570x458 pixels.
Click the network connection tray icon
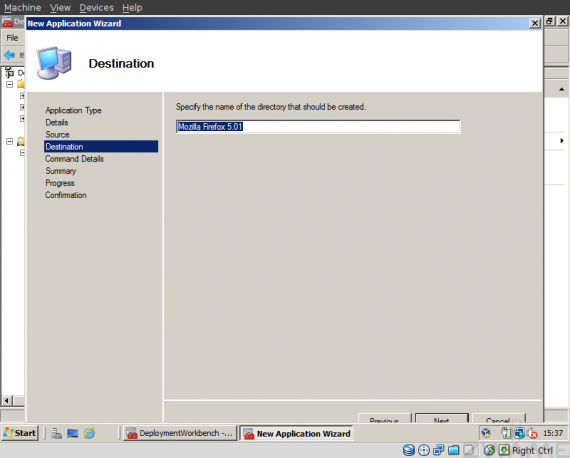coord(519,433)
